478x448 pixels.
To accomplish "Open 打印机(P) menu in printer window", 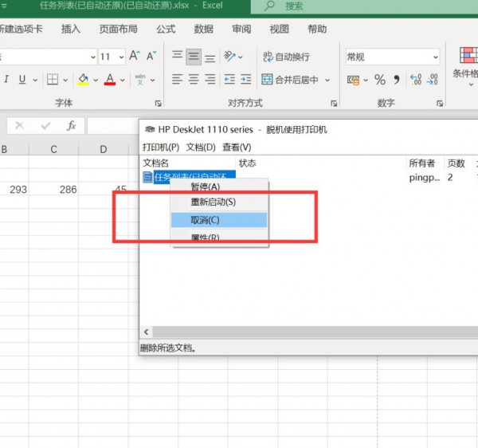I will (x=161, y=147).
